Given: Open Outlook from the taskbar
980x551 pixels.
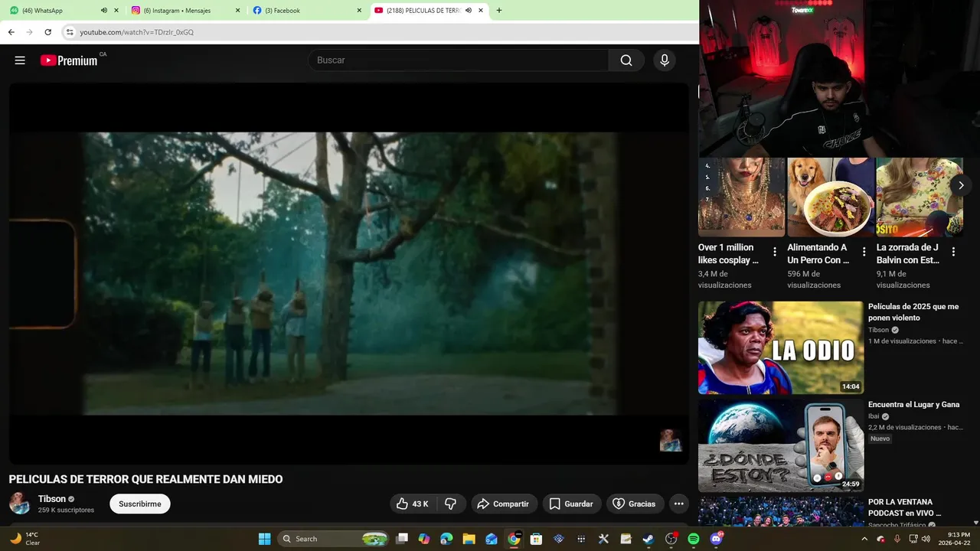Looking at the screenshot, I should coord(492,539).
